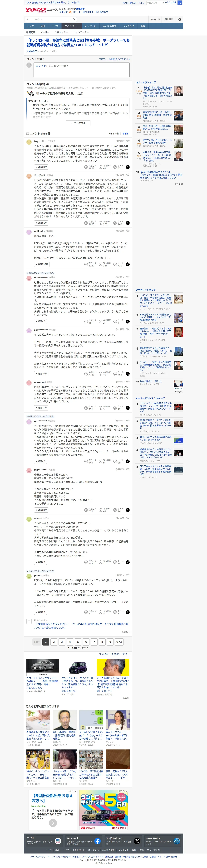207x868 pixels.
Task: Share milkmilk comment on X
Action: pos(127,264)
